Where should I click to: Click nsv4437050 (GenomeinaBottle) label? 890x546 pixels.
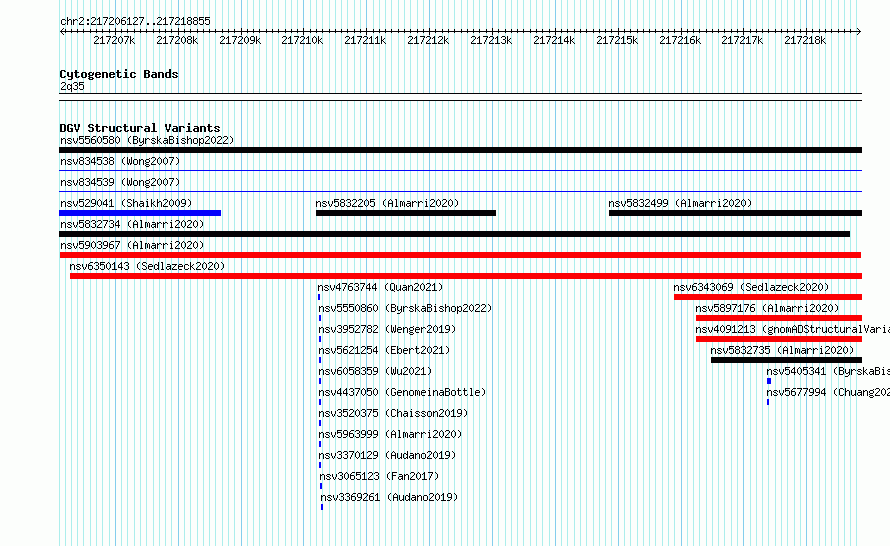point(402,392)
